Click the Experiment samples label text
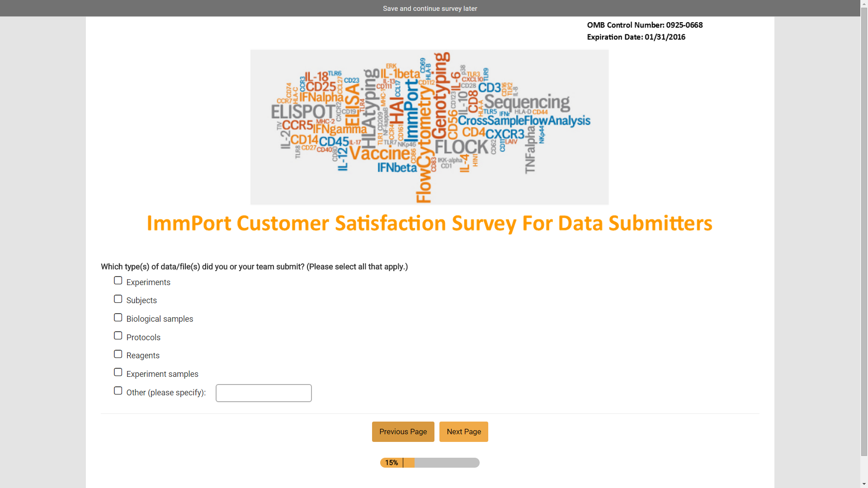Screen dimensions: 868x488 pyautogui.click(x=162, y=374)
